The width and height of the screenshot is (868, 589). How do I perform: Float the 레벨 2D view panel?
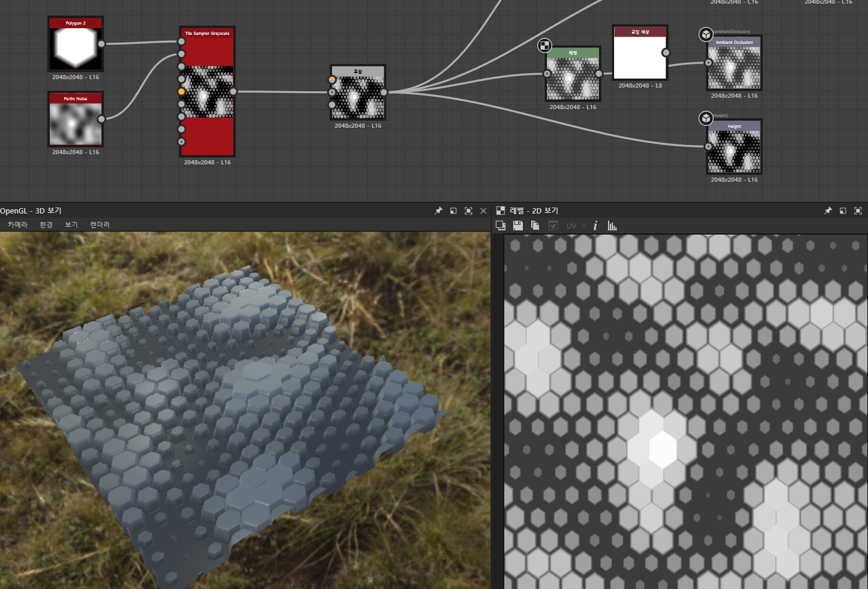843,211
